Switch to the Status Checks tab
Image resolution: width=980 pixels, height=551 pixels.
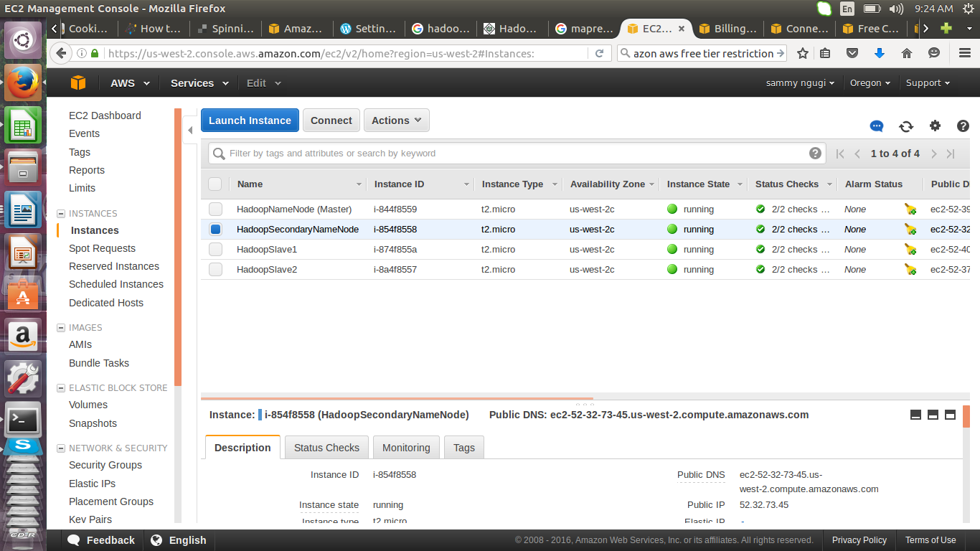326,448
